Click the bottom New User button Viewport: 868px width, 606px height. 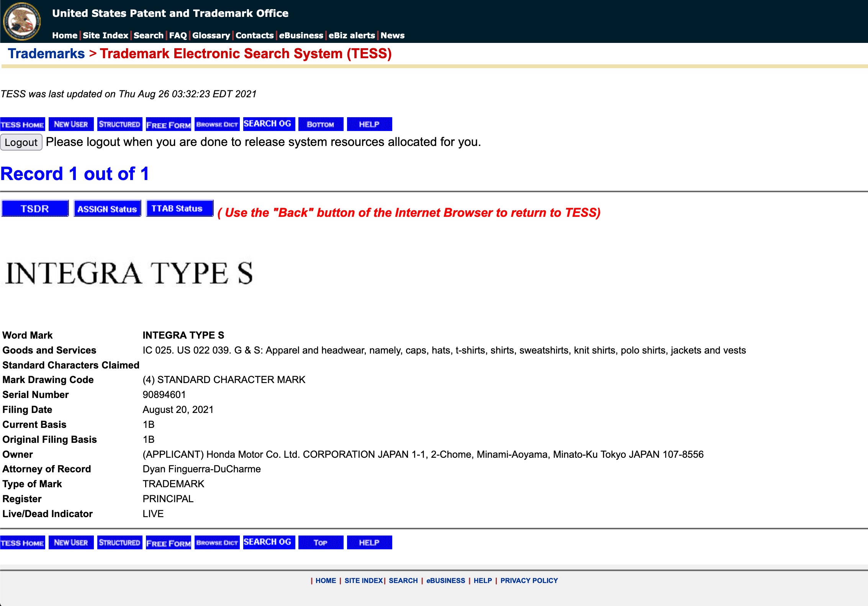coord(71,542)
